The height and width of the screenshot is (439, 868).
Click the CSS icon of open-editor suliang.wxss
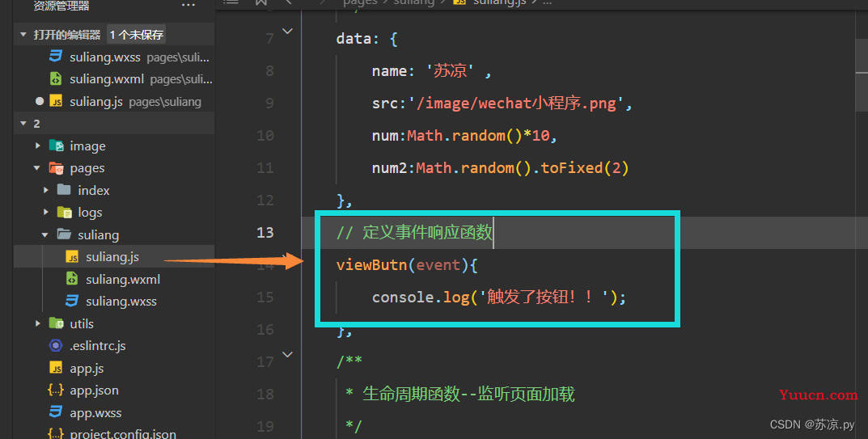point(56,57)
